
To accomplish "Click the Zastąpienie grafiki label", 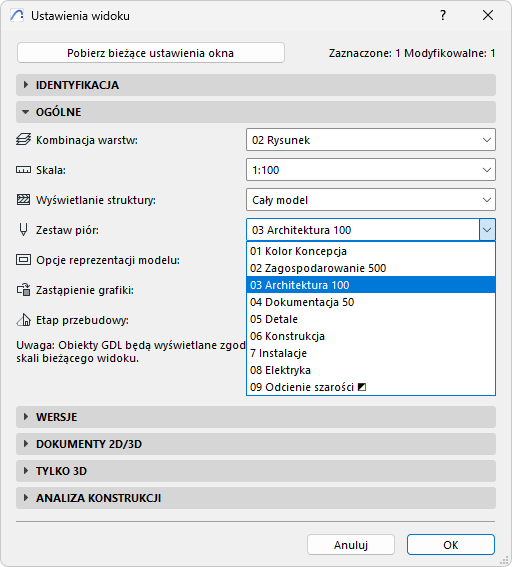I will (x=85, y=290).
